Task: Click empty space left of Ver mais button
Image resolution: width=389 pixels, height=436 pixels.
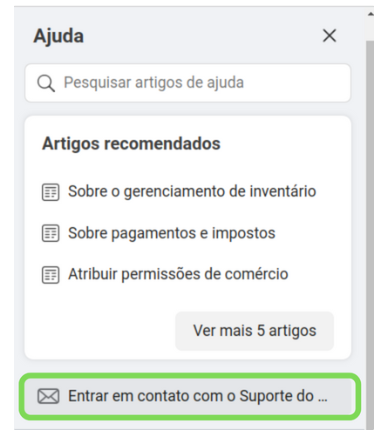Action: tap(100, 331)
